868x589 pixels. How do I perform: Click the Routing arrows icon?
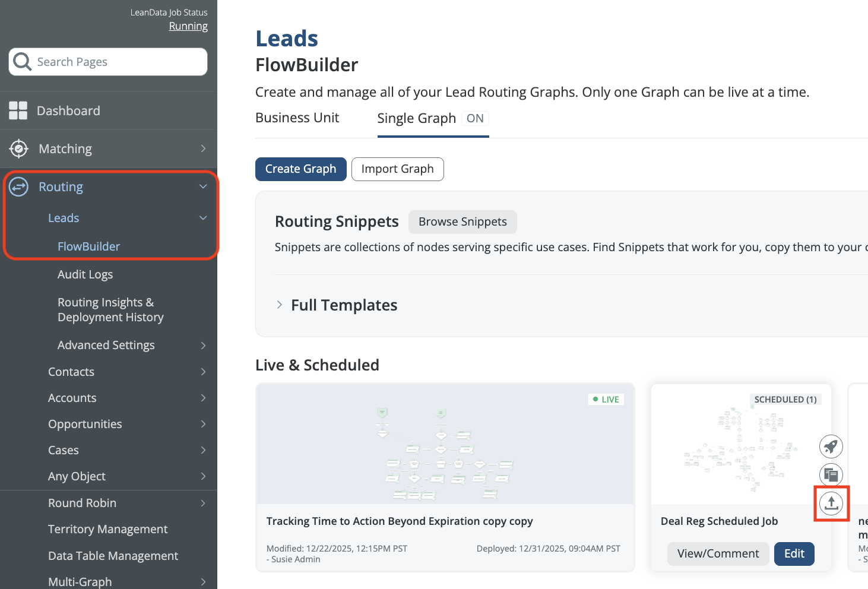point(19,186)
